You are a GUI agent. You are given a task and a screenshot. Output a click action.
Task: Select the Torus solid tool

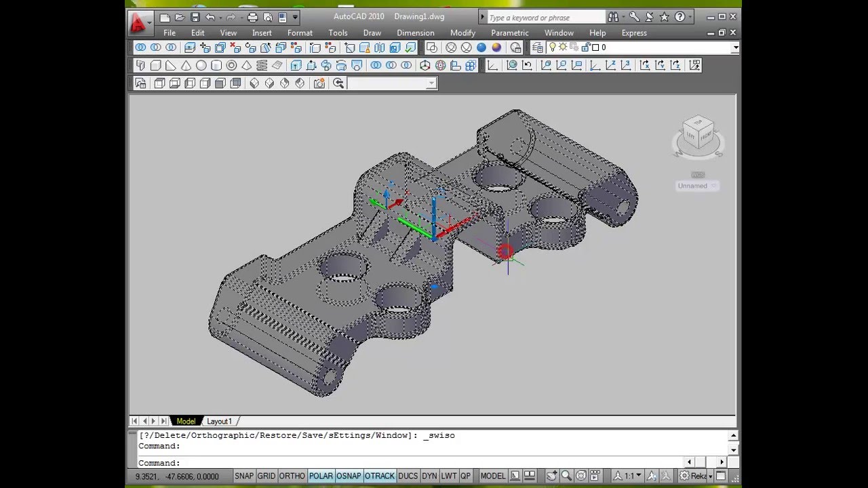pos(231,66)
